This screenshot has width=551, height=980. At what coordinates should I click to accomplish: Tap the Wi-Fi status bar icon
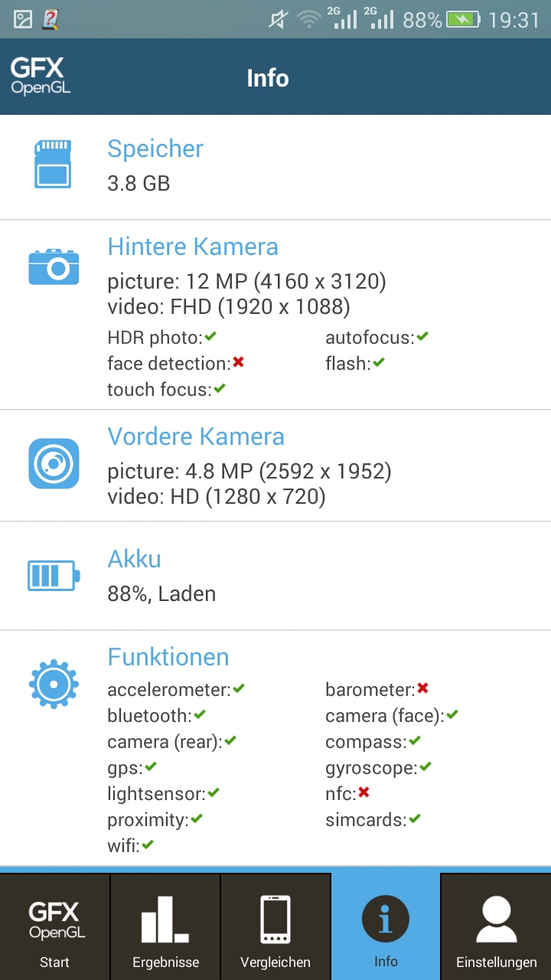(x=309, y=19)
